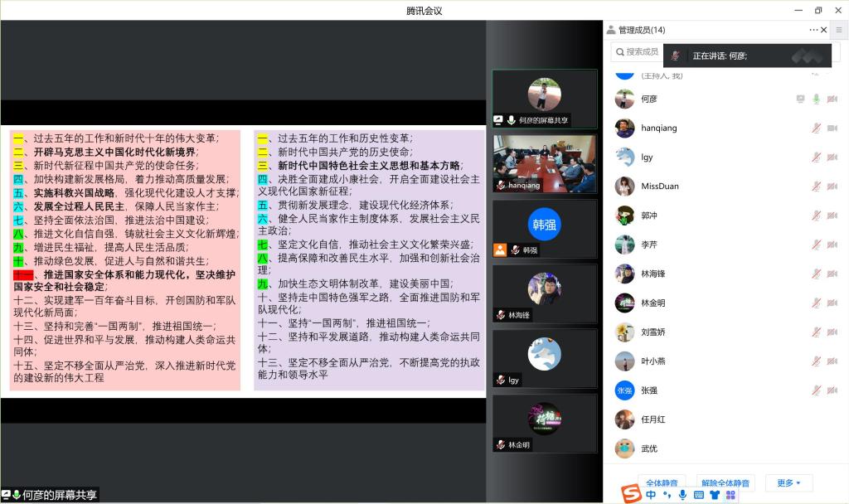Screen dimensions: 849x504
Task: Click 解除全体静音 unmute all button
Action: pyautogui.click(x=725, y=482)
